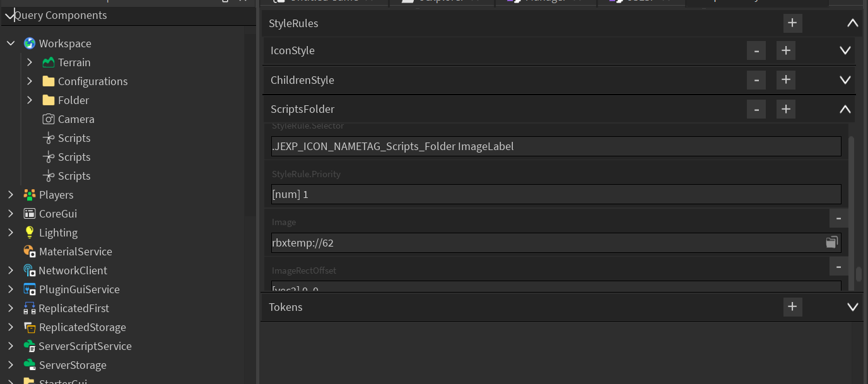The height and width of the screenshot is (384, 868).
Task: Select the ReplicatedFirst icon
Action: tap(30, 308)
